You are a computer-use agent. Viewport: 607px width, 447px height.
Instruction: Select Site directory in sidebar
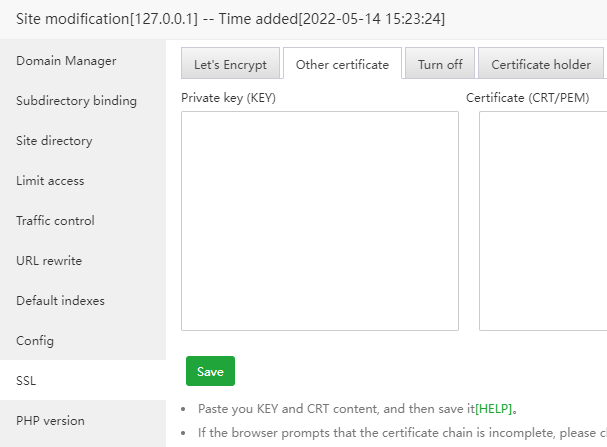(54, 141)
